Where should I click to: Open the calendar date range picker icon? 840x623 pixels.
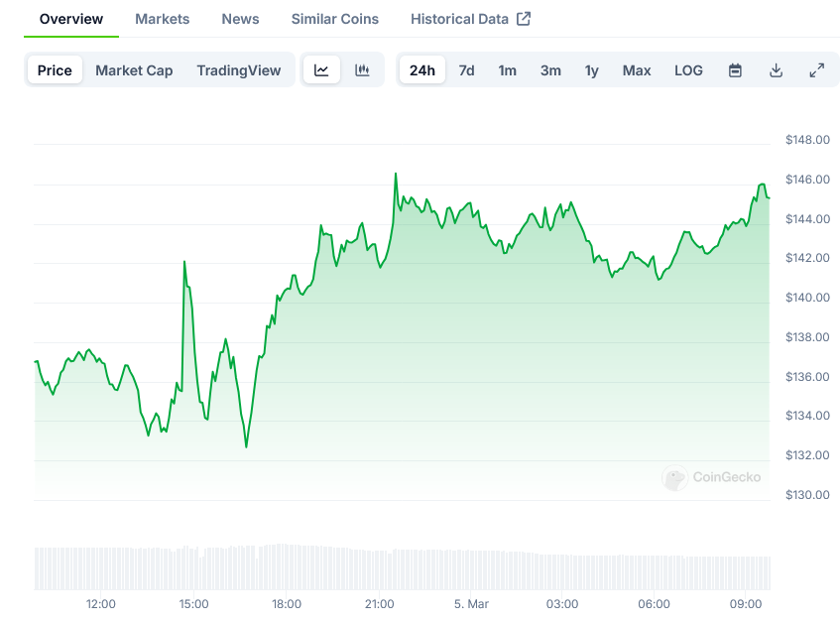click(x=734, y=69)
